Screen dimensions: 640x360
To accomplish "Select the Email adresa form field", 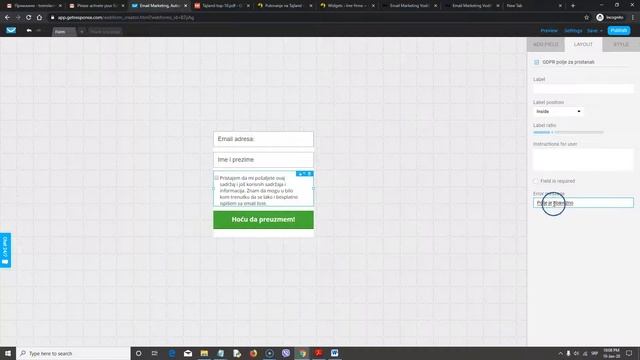I will click(x=263, y=139).
